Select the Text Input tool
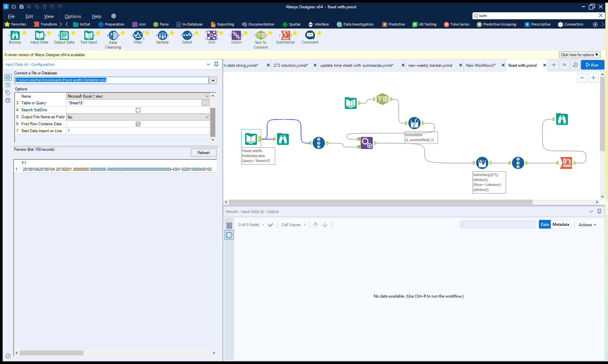The width and height of the screenshot is (608, 364). 88,36
